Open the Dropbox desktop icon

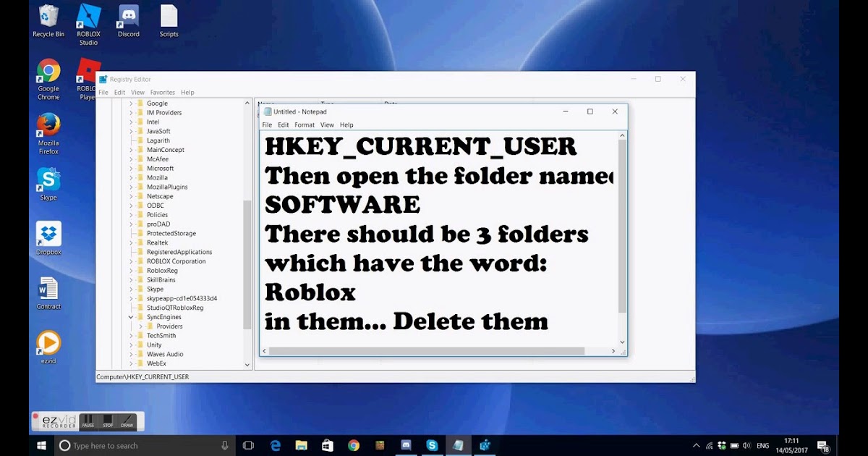[x=48, y=238]
